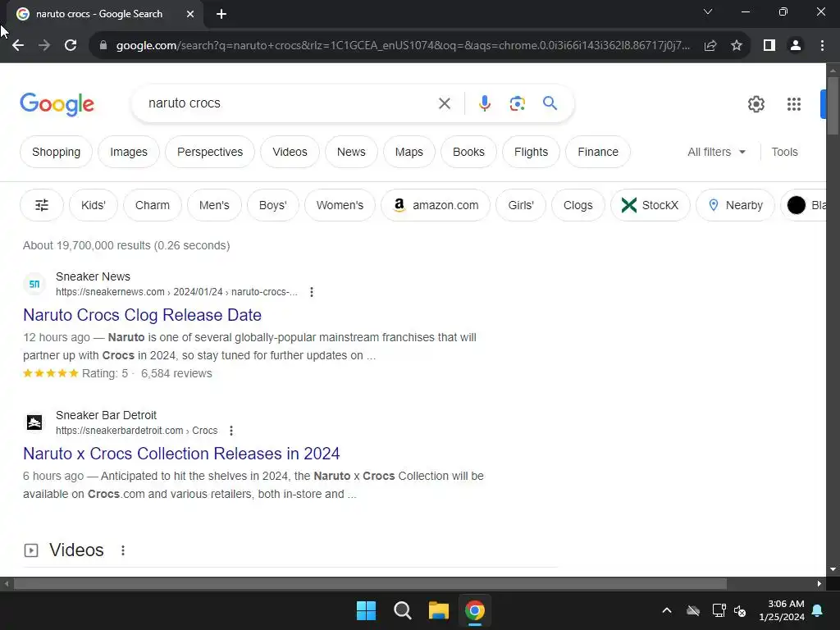Filter results to amazon.com

pos(436,205)
